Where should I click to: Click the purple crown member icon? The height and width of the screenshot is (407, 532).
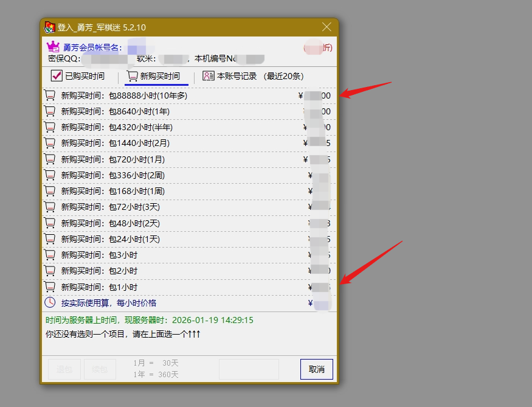coord(53,47)
